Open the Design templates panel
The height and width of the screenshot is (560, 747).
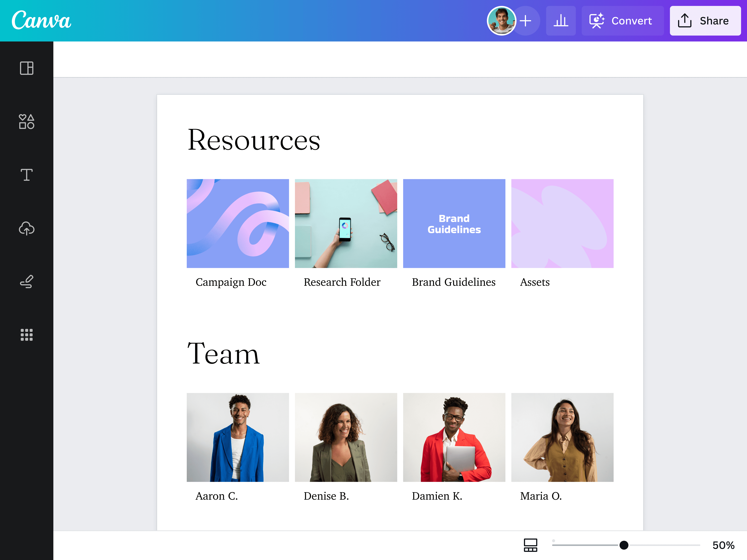[x=27, y=69]
